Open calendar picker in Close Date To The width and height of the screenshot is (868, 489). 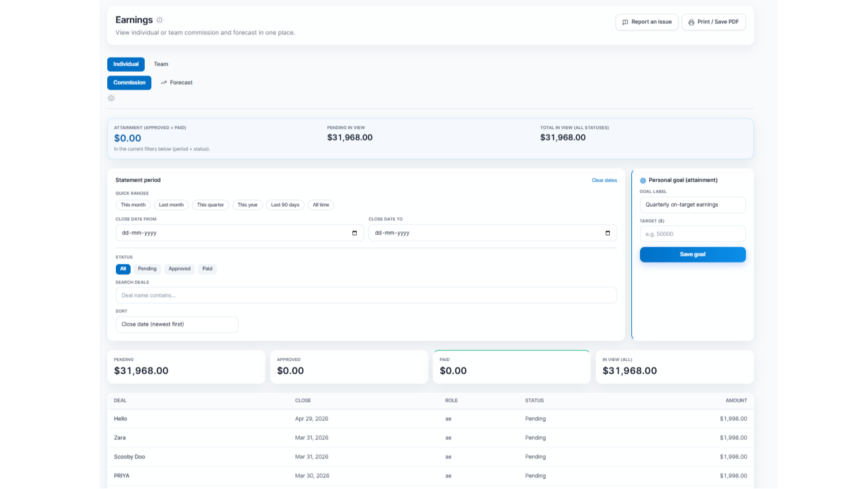pos(607,233)
